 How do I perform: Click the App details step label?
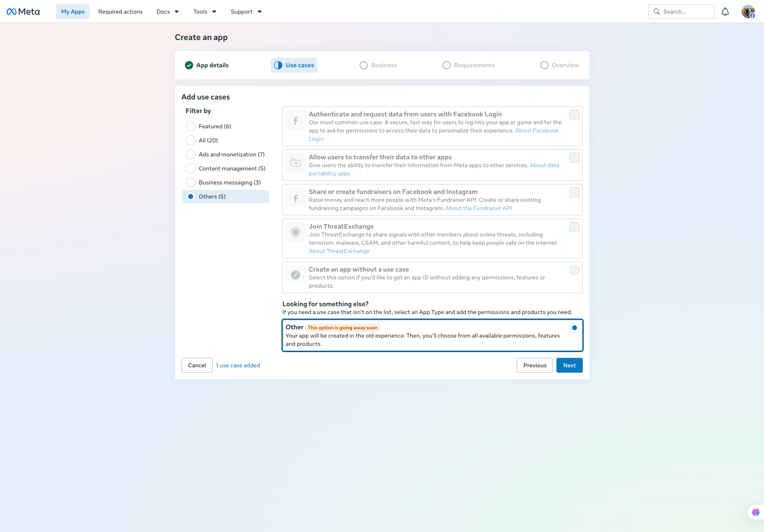(x=213, y=65)
